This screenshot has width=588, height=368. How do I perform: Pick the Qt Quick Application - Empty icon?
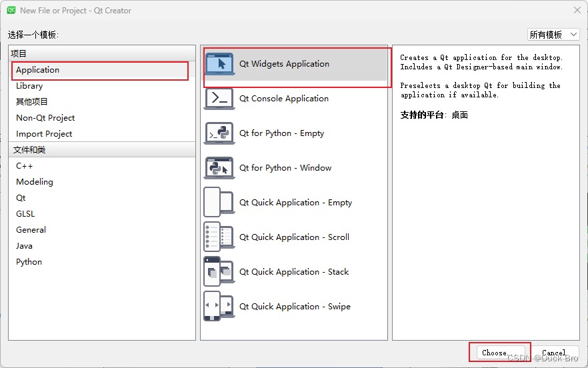219,202
